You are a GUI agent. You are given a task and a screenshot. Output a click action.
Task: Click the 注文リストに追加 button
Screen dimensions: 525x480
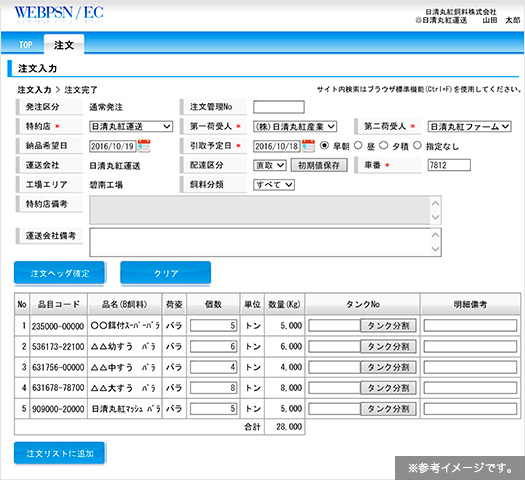(x=60, y=453)
